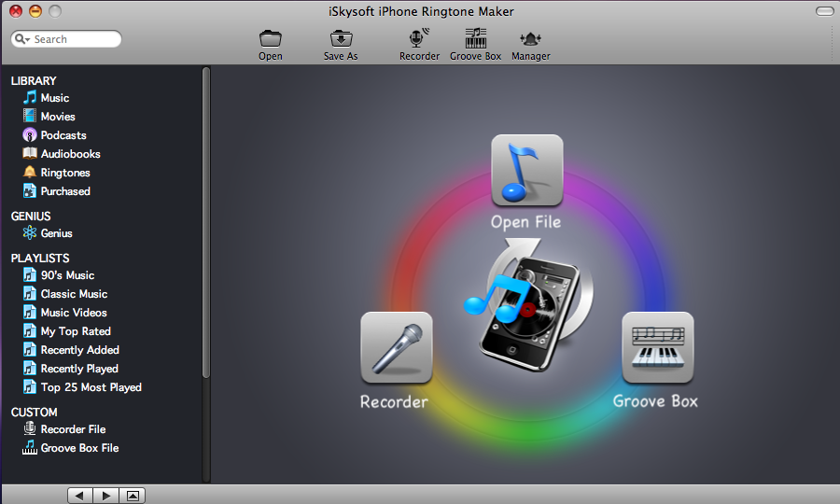Image resolution: width=840 pixels, height=504 pixels.
Task: Open the search magnifier dropdown
Action: tap(21, 39)
